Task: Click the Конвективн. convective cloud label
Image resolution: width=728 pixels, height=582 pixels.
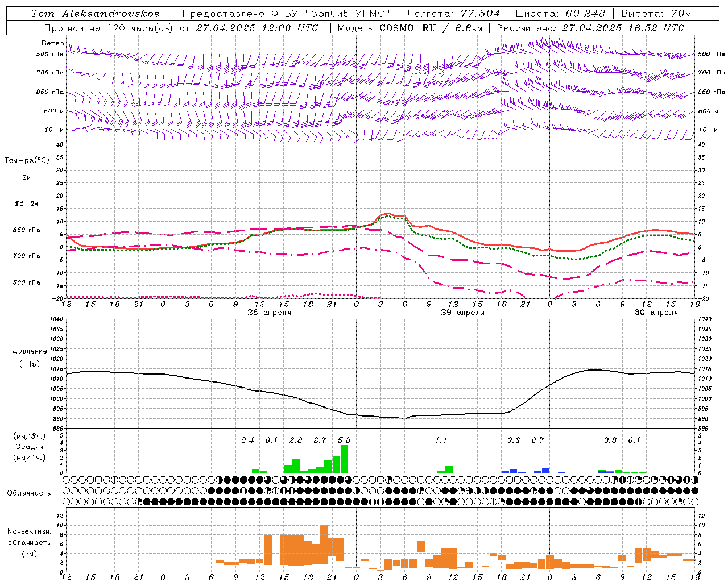Action: [30, 531]
